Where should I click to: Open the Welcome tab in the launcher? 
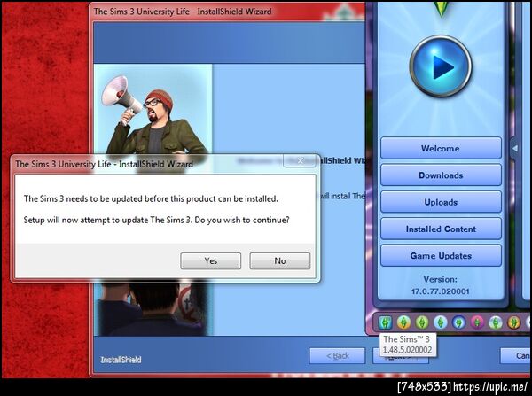(441, 148)
